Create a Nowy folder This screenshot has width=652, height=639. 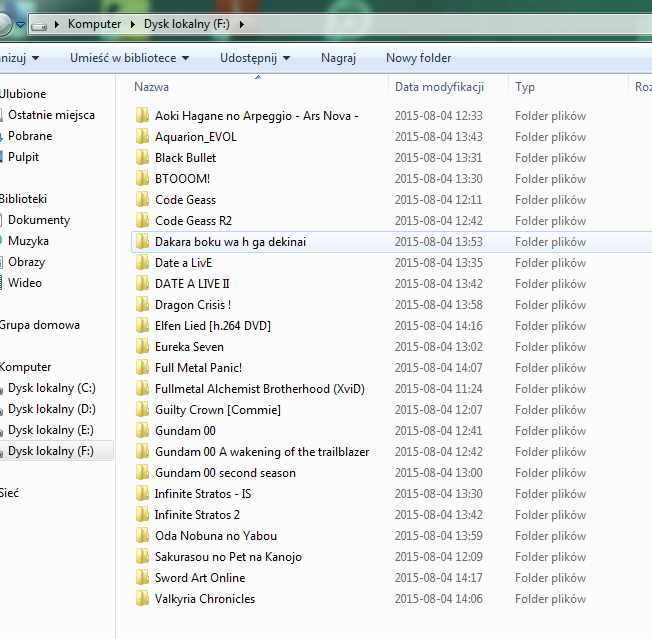418,58
